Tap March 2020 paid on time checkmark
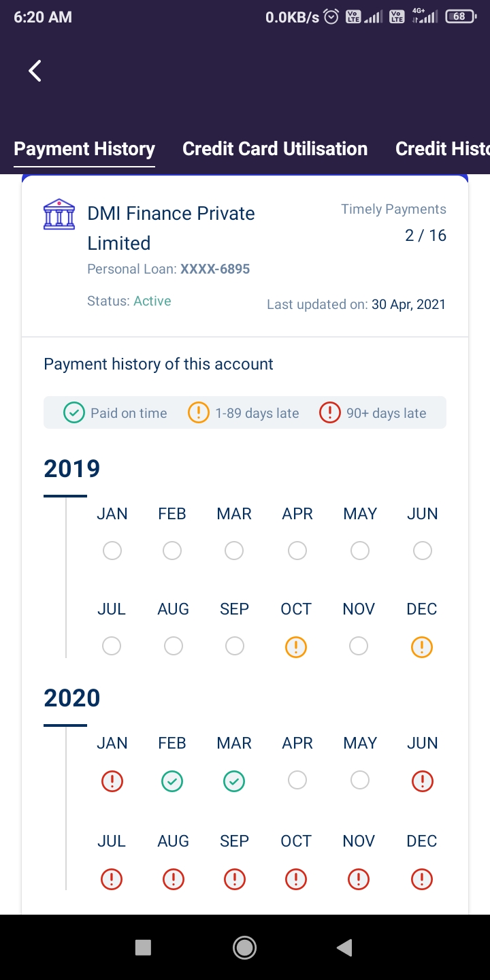The image size is (490, 980). pyautogui.click(x=234, y=782)
